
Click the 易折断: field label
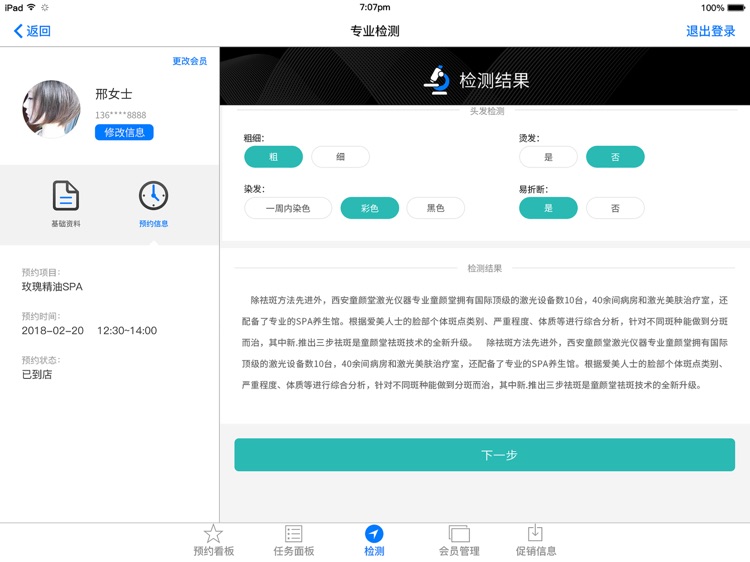click(533, 189)
